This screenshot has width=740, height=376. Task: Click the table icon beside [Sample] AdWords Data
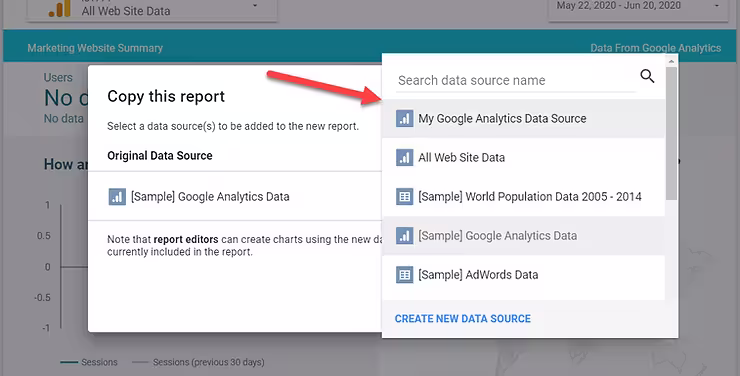pyautogui.click(x=404, y=275)
